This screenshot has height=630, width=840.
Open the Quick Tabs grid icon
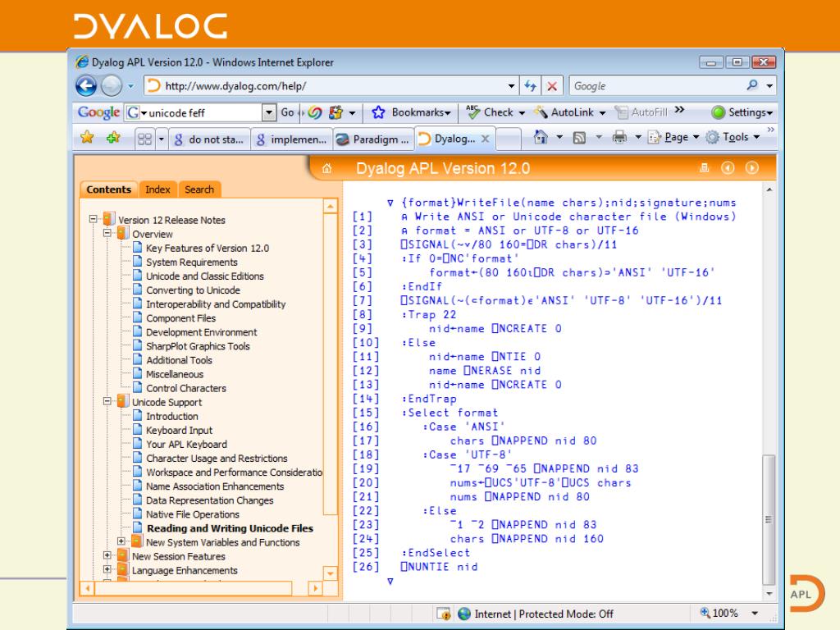(144, 139)
